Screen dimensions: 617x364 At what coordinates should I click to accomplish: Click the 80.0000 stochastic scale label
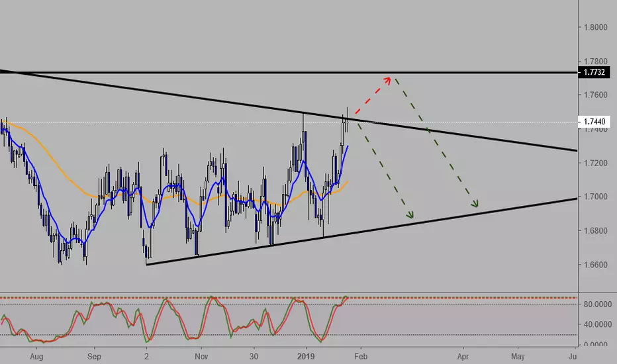point(598,304)
